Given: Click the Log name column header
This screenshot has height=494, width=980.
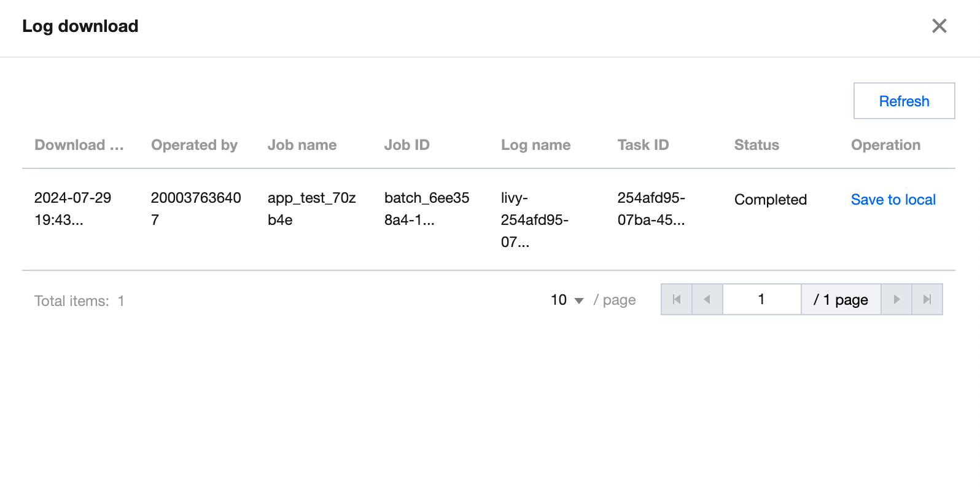Looking at the screenshot, I should pyautogui.click(x=535, y=145).
